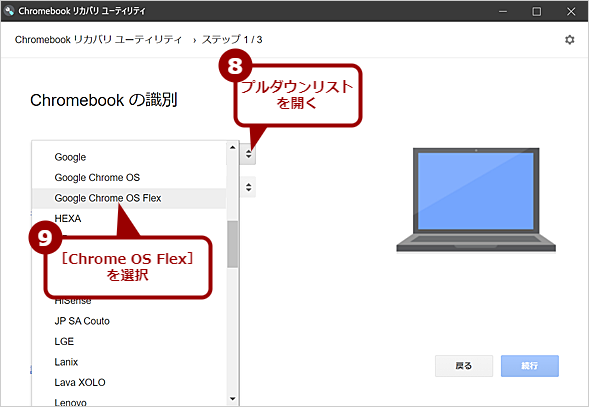Click the list scrollbar down arrow
Viewport: 589px width, 407px height.
[x=233, y=399]
